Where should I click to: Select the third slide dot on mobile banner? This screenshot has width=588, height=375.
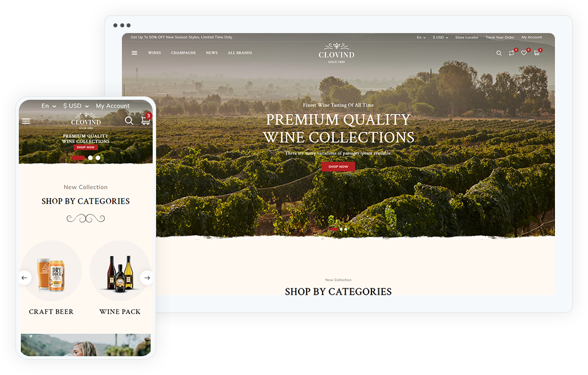[x=98, y=158]
